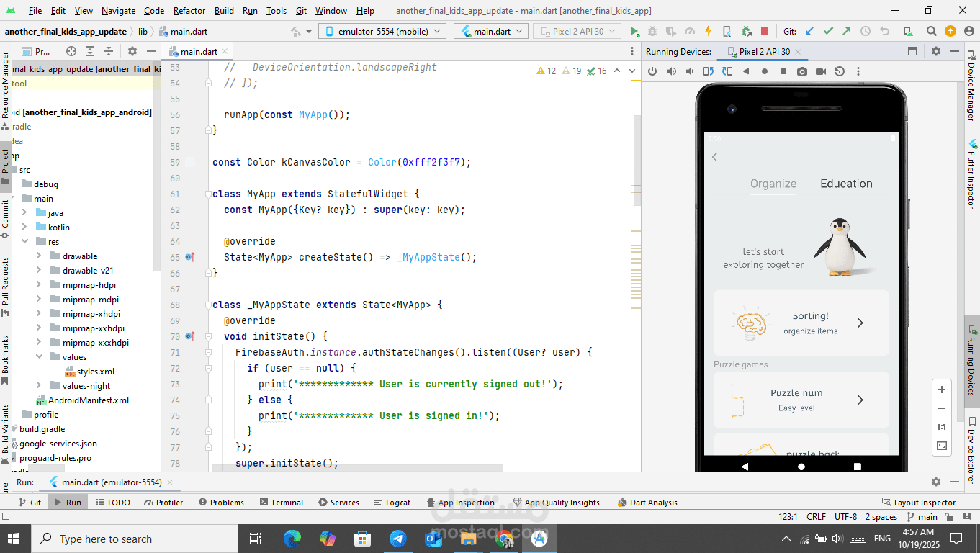
Task: Collapse the values folder in project tree
Action: point(40,357)
